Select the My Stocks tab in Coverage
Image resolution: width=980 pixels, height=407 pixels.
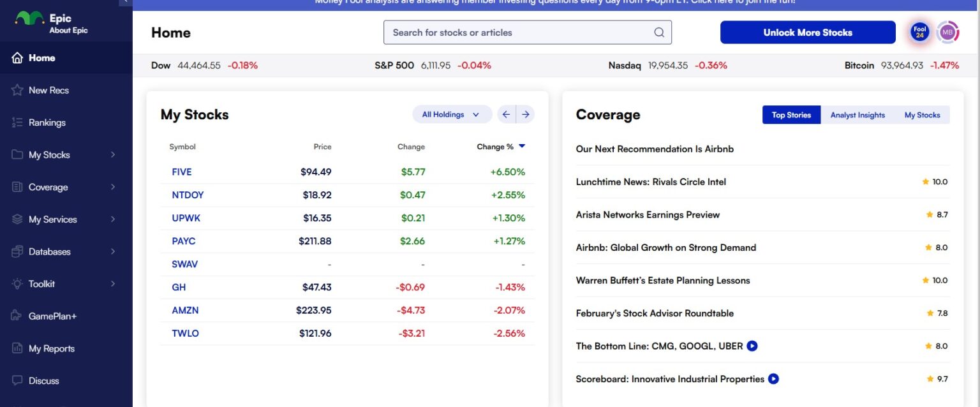coord(923,115)
